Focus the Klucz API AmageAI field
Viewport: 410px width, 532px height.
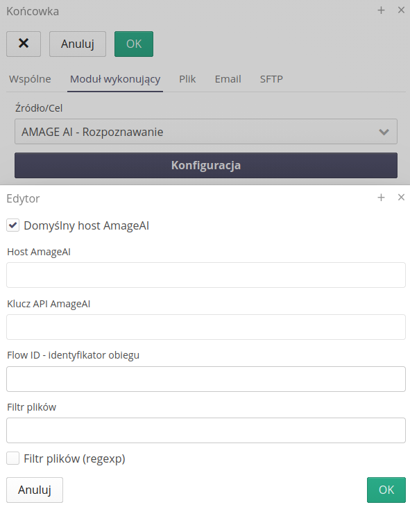[206, 327]
